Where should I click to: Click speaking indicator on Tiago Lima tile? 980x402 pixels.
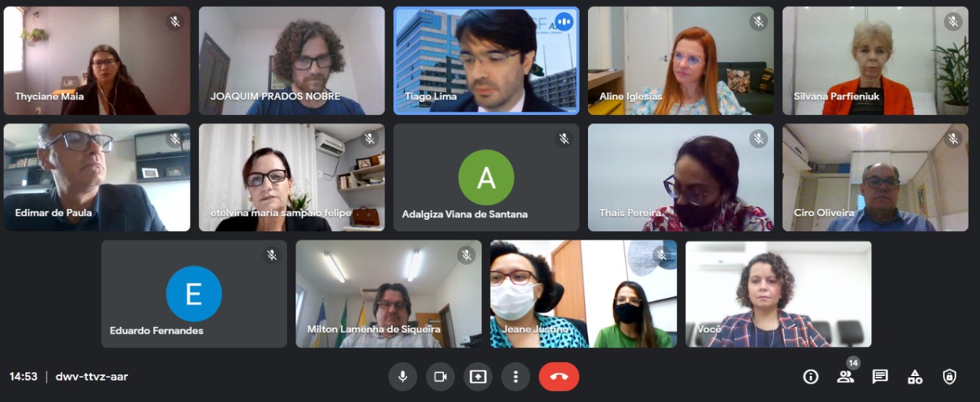[564, 21]
